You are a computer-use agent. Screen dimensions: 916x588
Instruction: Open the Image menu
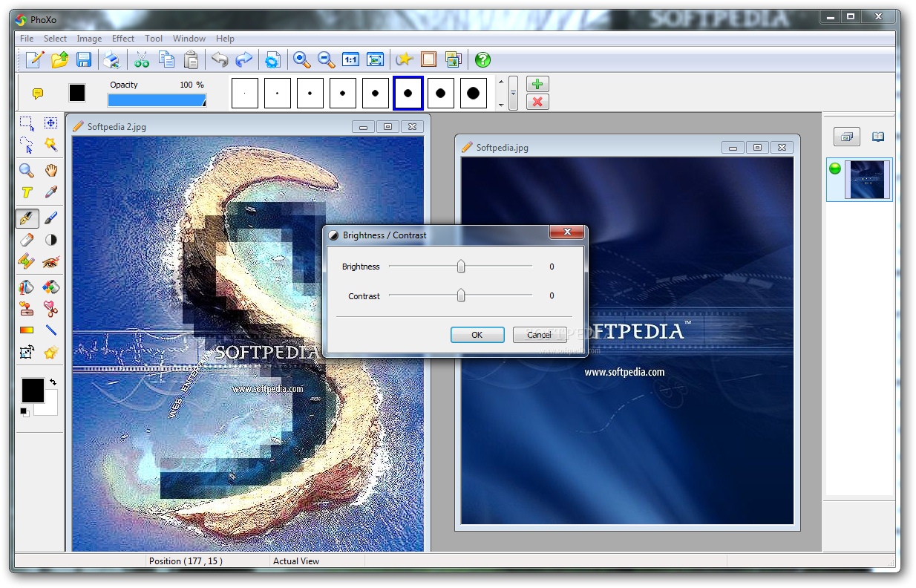coord(89,39)
